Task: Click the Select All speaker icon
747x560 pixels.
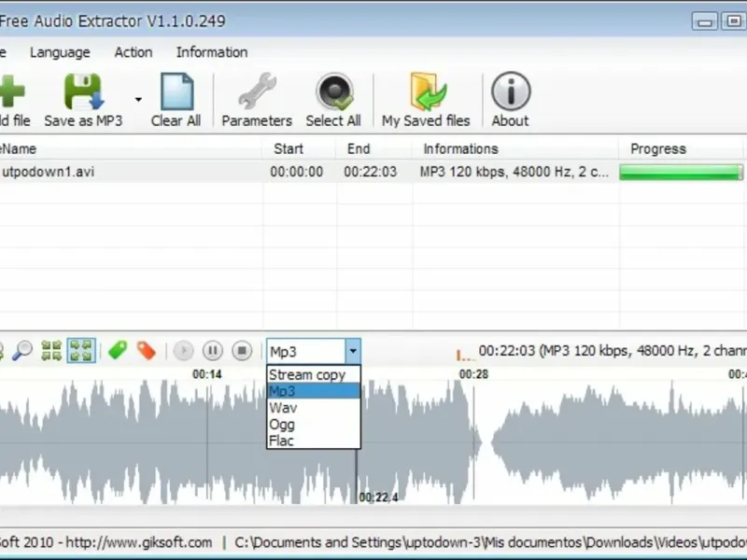Action: tap(334, 91)
